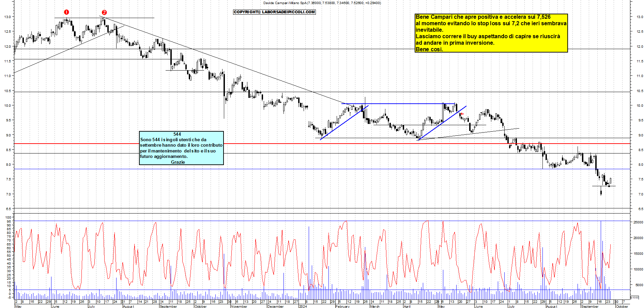Image resolution: width=644 pixels, height=308 pixels.
Task: Click the small red arrow near the blue trendline
Action: tap(462, 114)
